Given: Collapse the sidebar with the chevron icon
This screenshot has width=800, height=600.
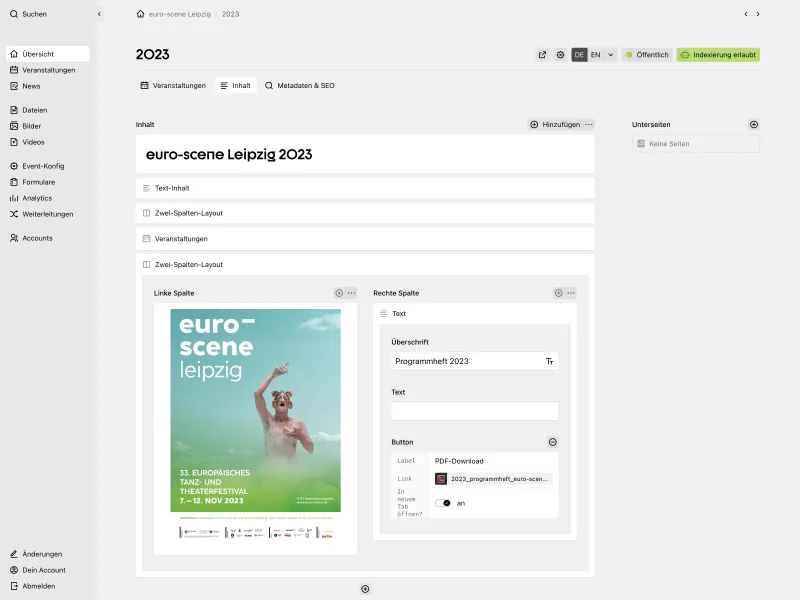Looking at the screenshot, I should 98,14.
